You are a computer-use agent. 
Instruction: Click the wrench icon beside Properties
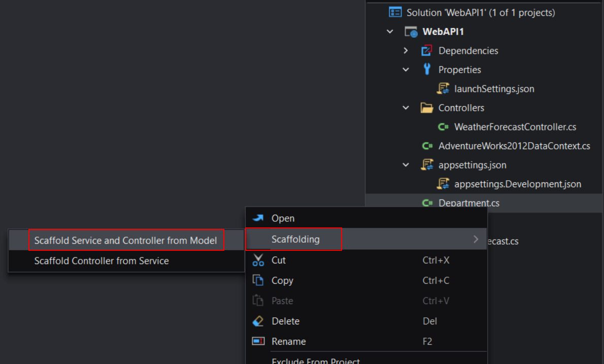(427, 70)
